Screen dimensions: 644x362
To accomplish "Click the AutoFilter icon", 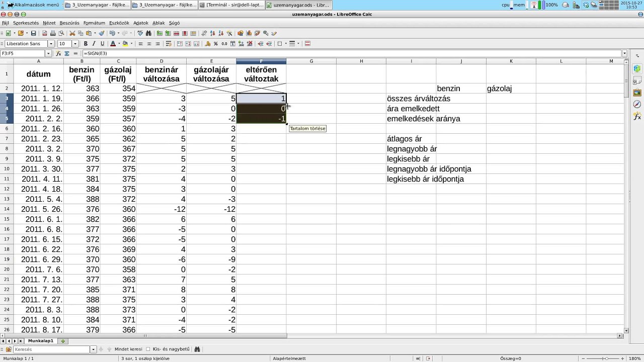I will click(229, 33).
